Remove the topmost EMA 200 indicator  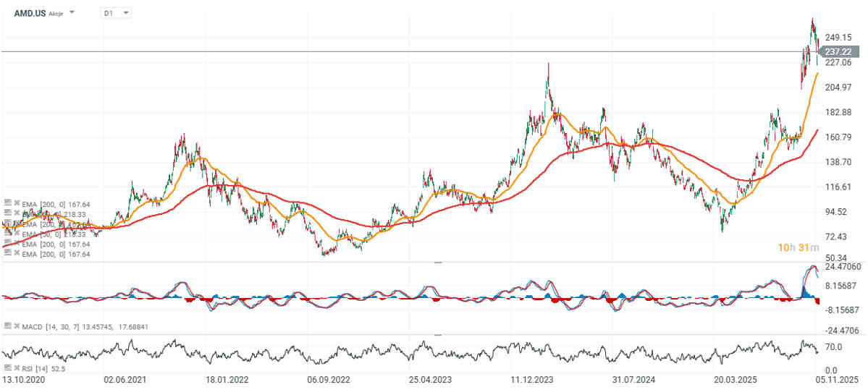click(x=15, y=203)
